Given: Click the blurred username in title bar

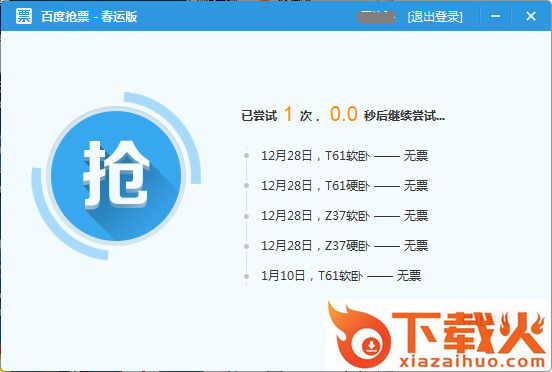Looking at the screenshot, I should [377, 17].
